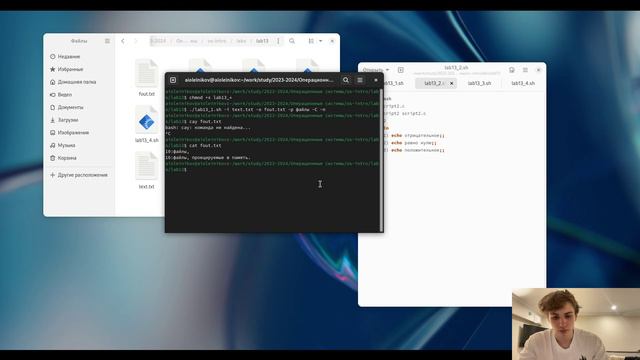Select the labs breadcrumb in Files
The width and height of the screenshot is (640, 360).
[x=241, y=41]
